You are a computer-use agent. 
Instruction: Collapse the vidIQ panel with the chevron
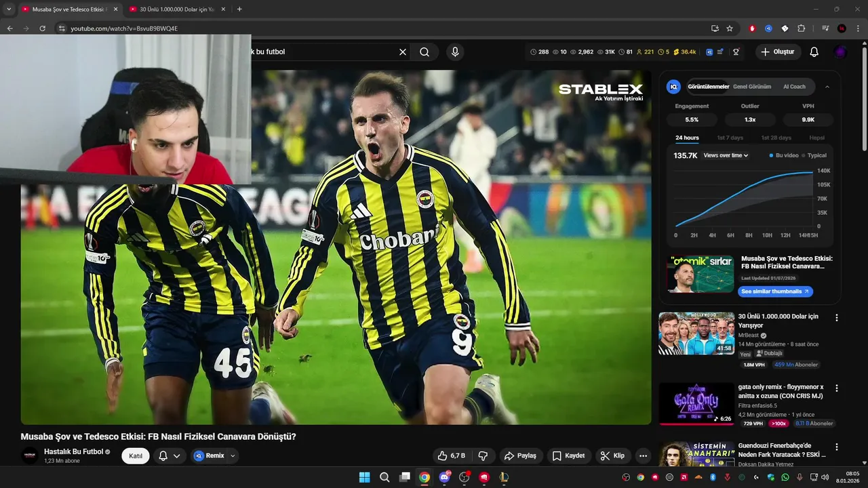click(827, 87)
